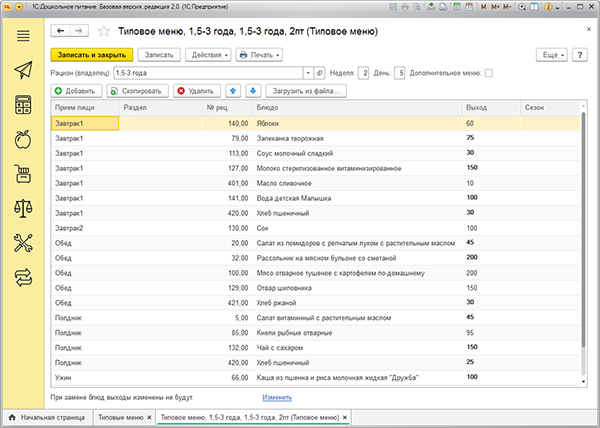600x428 pixels.
Task: Click the M- memory button in title bar
Action: click(x=507, y=7)
